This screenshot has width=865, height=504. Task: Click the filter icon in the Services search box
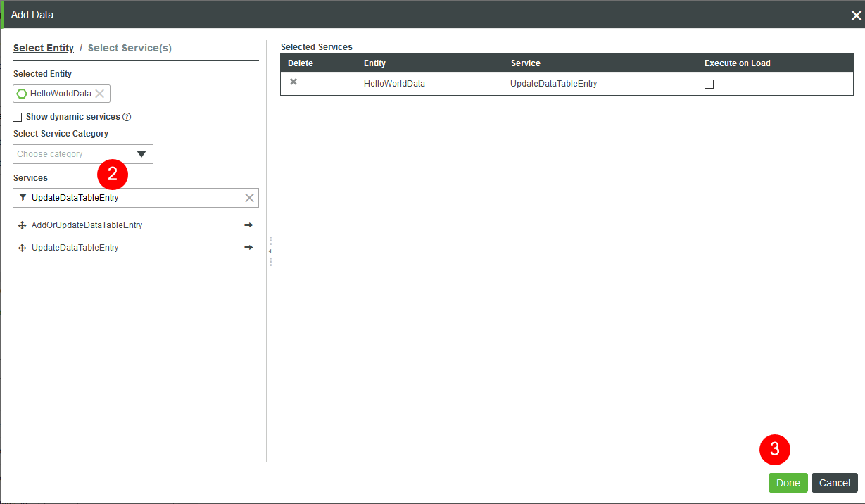(x=23, y=198)
